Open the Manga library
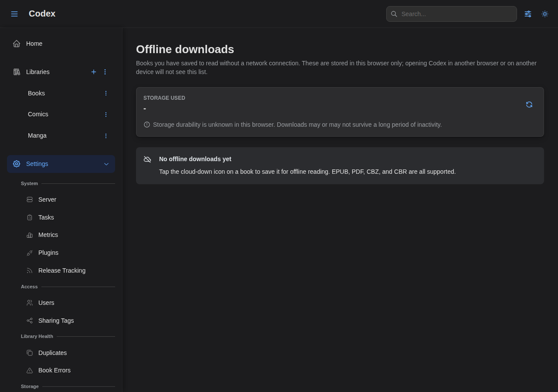558x392 pixels. point(37,135)
